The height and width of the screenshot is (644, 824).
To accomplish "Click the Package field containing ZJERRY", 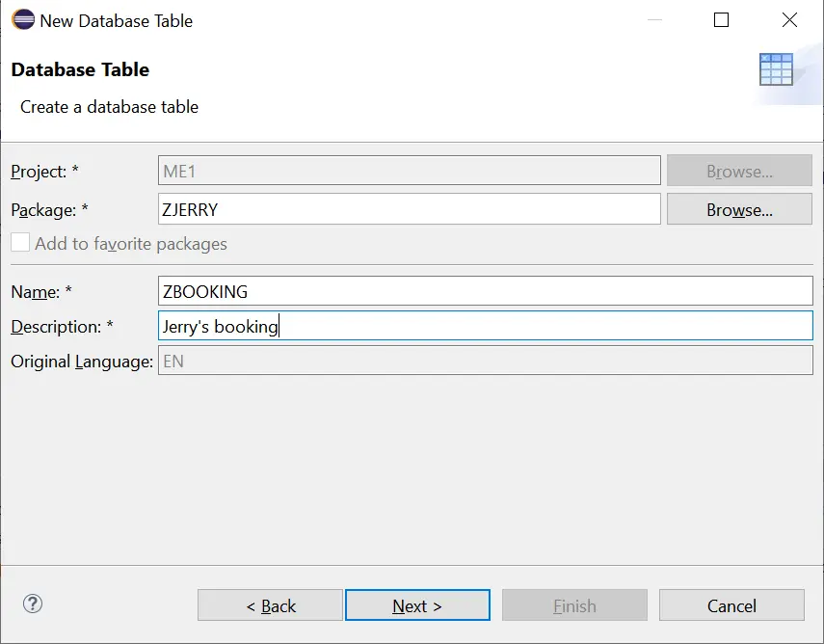I will point(410,209).
